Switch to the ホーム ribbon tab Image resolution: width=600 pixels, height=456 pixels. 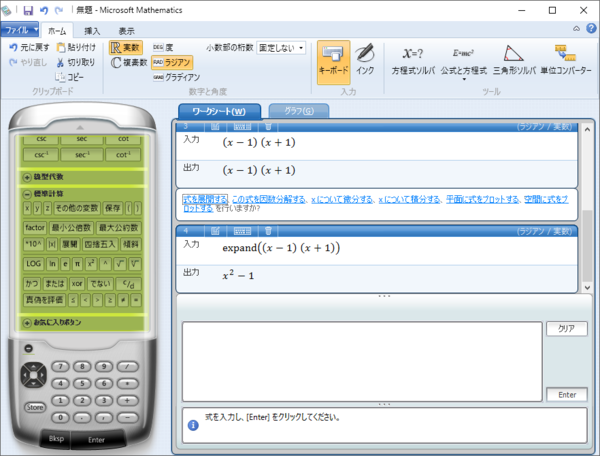(x=57, y=31)
